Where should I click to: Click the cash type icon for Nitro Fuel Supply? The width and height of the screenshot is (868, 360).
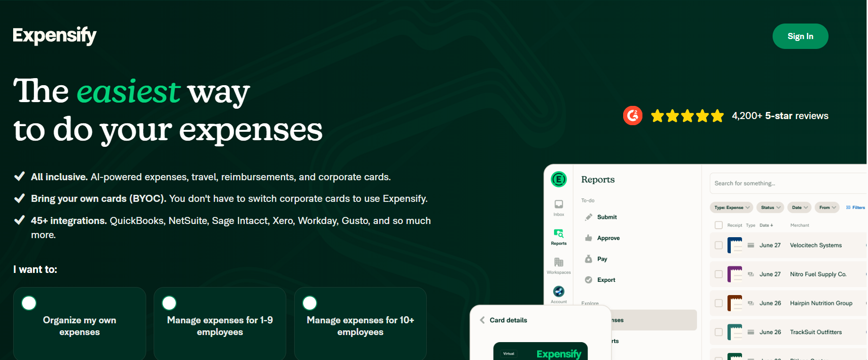point(751,274)
